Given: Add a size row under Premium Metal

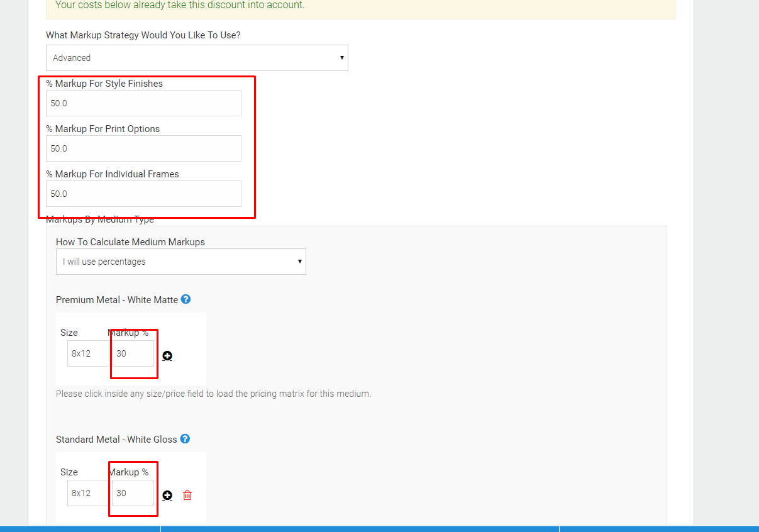Looking at the screenshot, I should coord(167,356).
